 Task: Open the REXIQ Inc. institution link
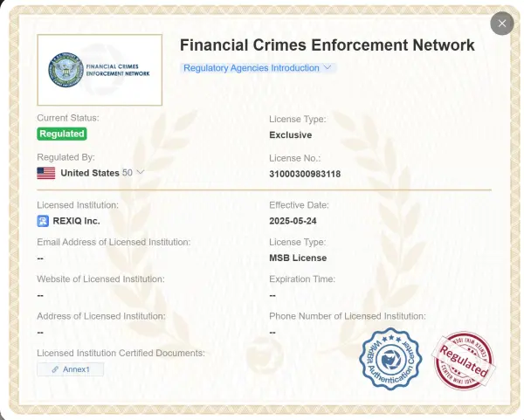(x=76, y=221)
